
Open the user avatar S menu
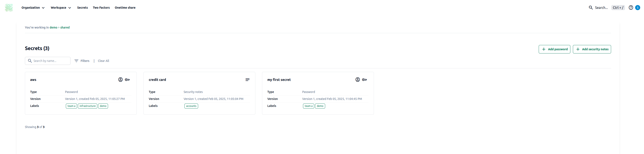pos(637,8)
